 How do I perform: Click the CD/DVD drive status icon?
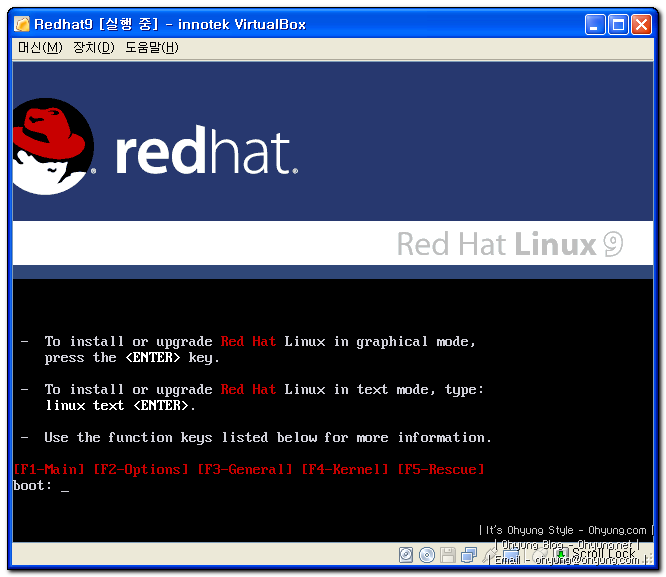(427, 555)
